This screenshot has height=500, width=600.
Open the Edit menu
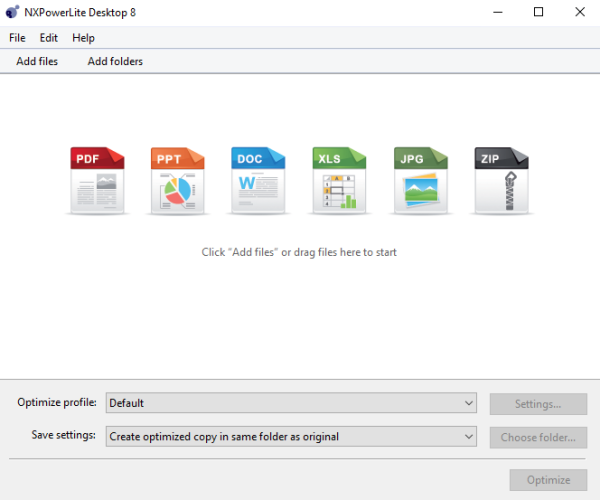point(49,38)
